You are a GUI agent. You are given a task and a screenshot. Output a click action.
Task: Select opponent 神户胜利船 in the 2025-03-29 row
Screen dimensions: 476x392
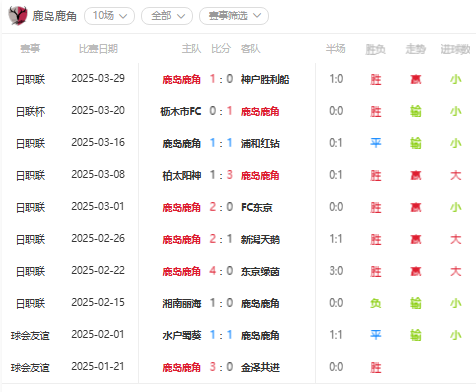coord(265,79)
